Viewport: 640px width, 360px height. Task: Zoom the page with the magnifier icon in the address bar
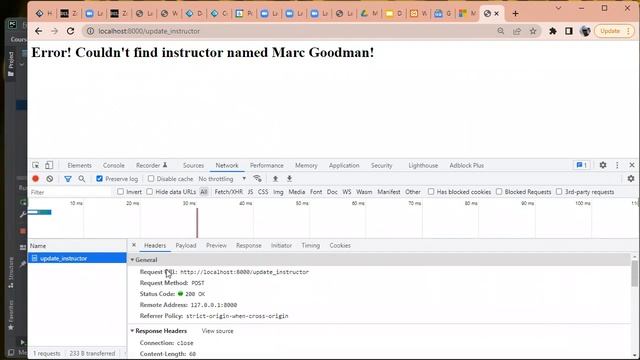[x=500, y=31]
